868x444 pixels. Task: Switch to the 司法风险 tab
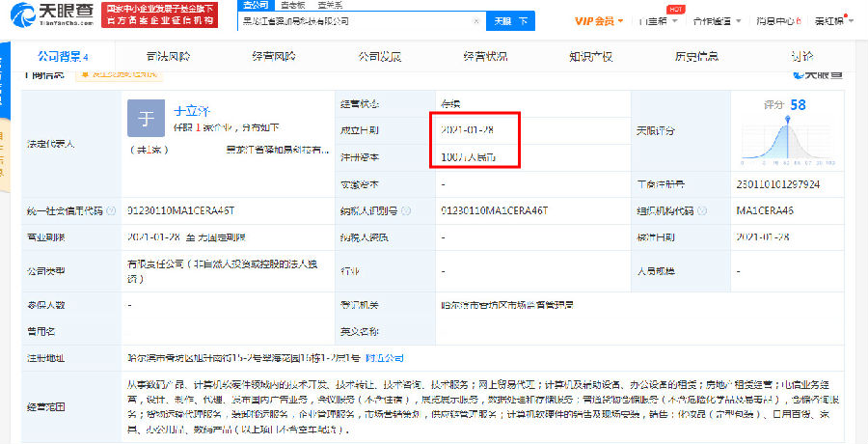click(x=168, y=57)
